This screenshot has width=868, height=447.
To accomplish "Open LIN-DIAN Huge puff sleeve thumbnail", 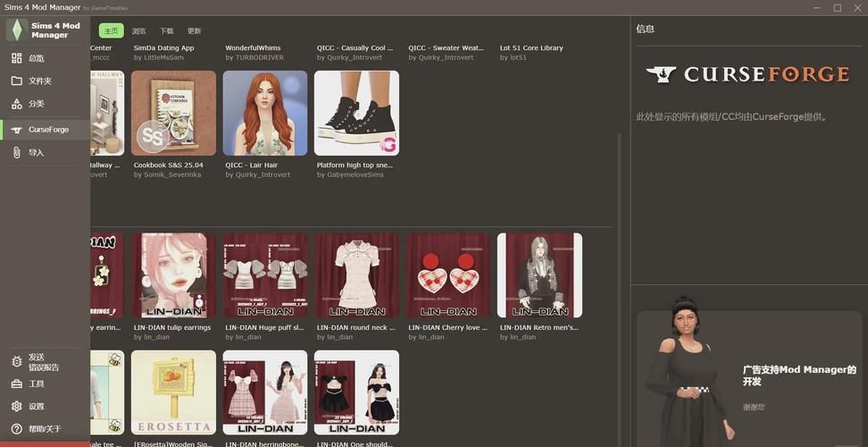I will (265, 275).
